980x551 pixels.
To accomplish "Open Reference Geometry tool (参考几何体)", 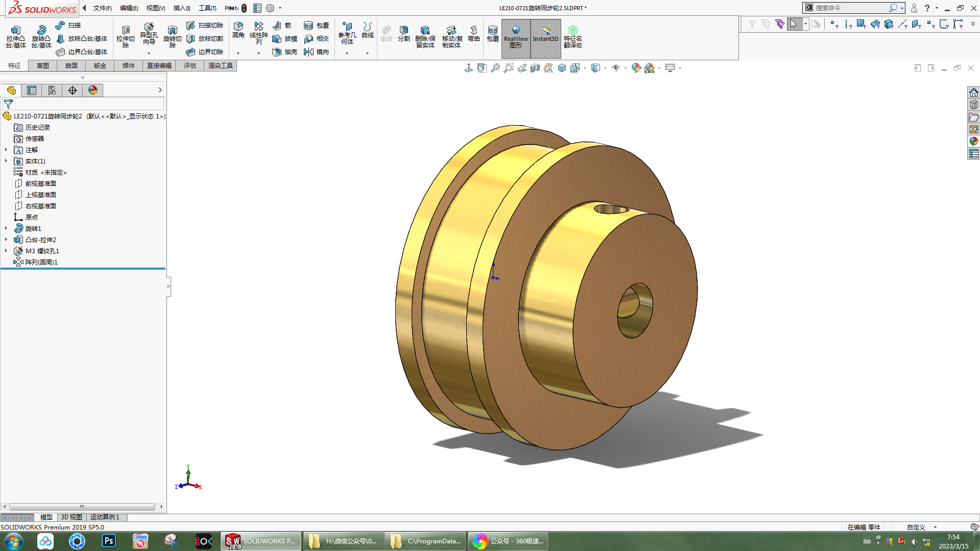I will 347,34.
